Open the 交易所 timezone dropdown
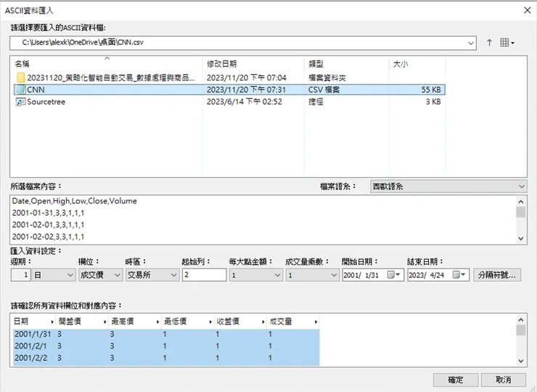This screenshot has height=392, width=537. click(x=152, y=275)
